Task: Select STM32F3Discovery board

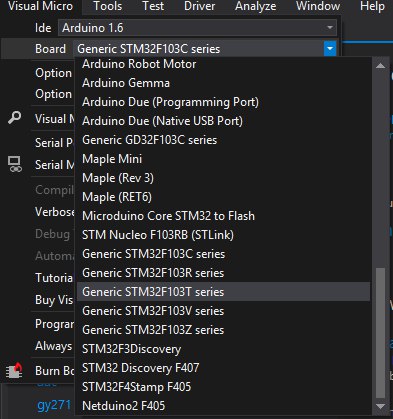Action: click(x=223, y=349)
